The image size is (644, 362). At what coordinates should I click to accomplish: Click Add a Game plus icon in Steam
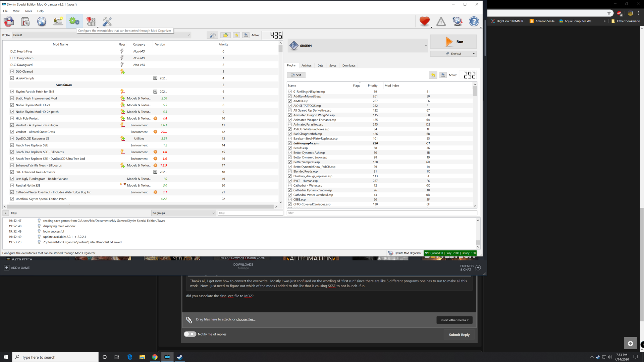point(6,267)
